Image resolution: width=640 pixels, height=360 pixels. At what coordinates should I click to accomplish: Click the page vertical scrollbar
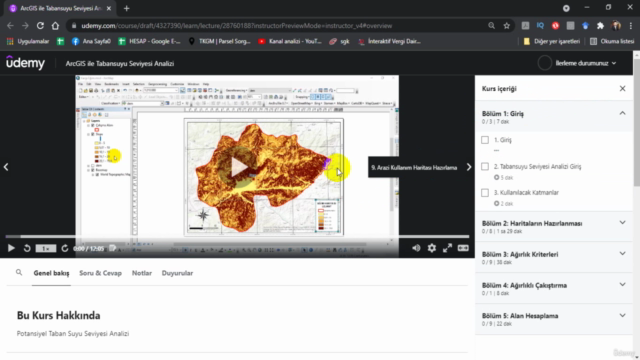pos(636,122)
